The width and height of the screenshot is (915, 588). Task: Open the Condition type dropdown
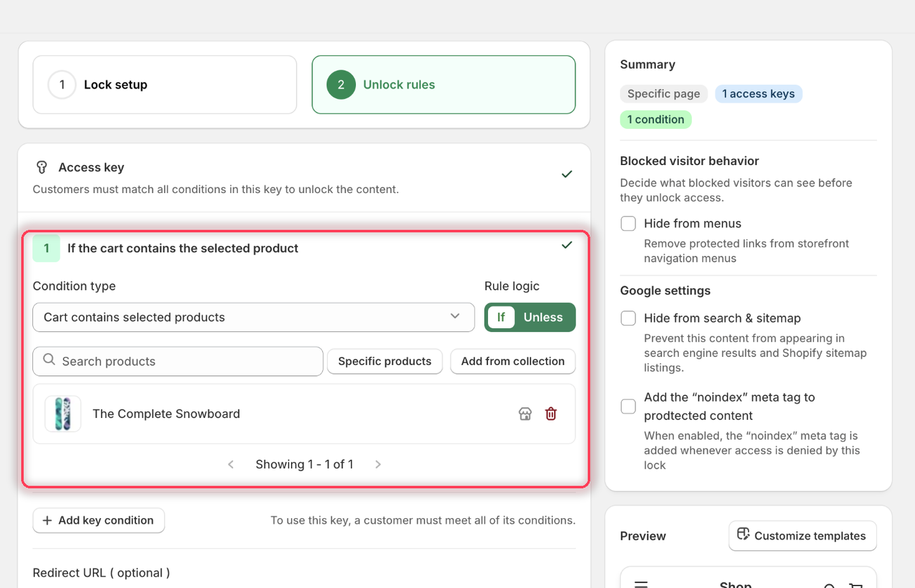[x=254, y=317]
